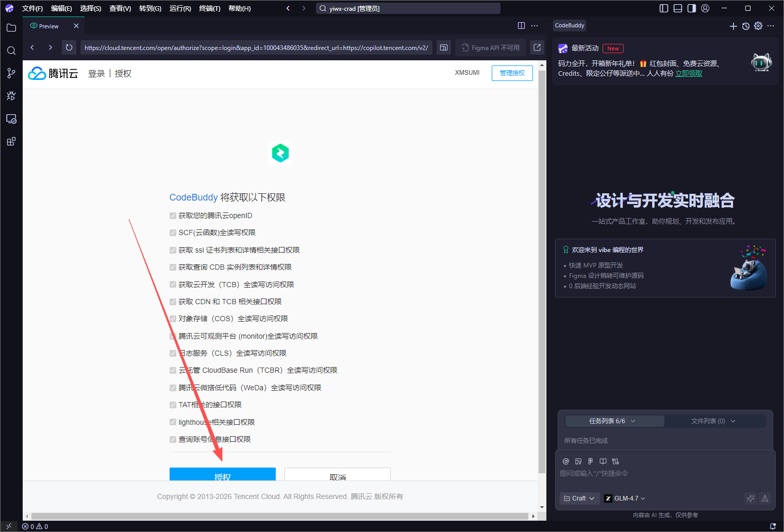Click the blue 授权 button
Image resolution: width=784 pixels, height=532 pixels.
(222, 474)
